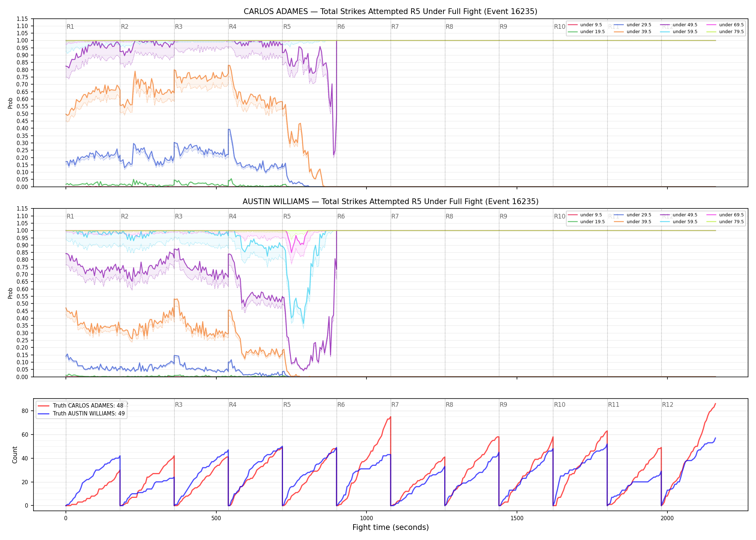
Task: Click the 0.50 tick in Carlos Adames chart
Action: pos(22,114)
